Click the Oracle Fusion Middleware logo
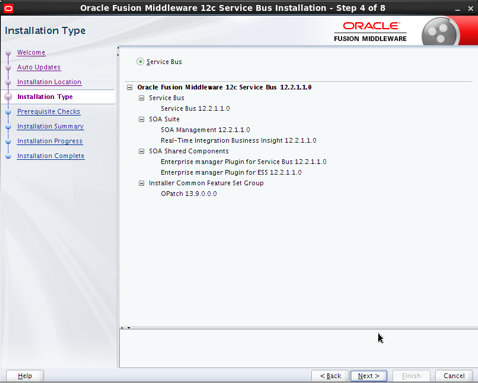The image size is (478, 383). click(370, 32)
